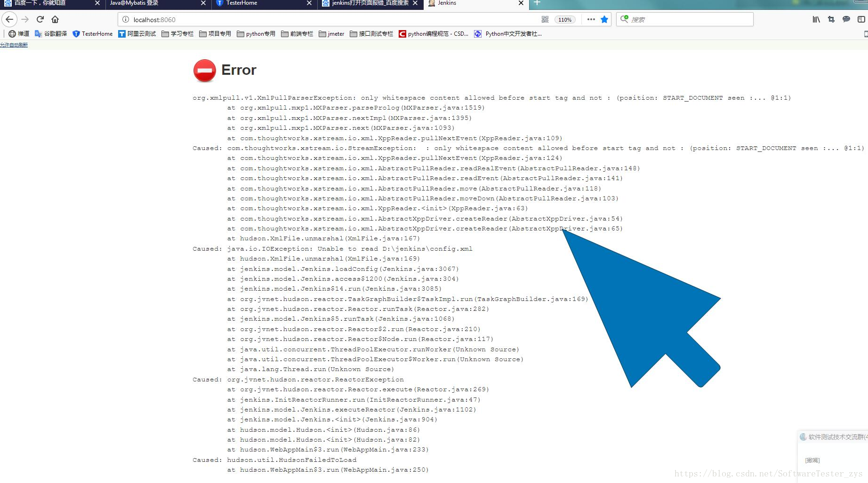Switch to the TesterHome tab
The height and width of the screenshot is (483, 868).
(x=259, y=3)
